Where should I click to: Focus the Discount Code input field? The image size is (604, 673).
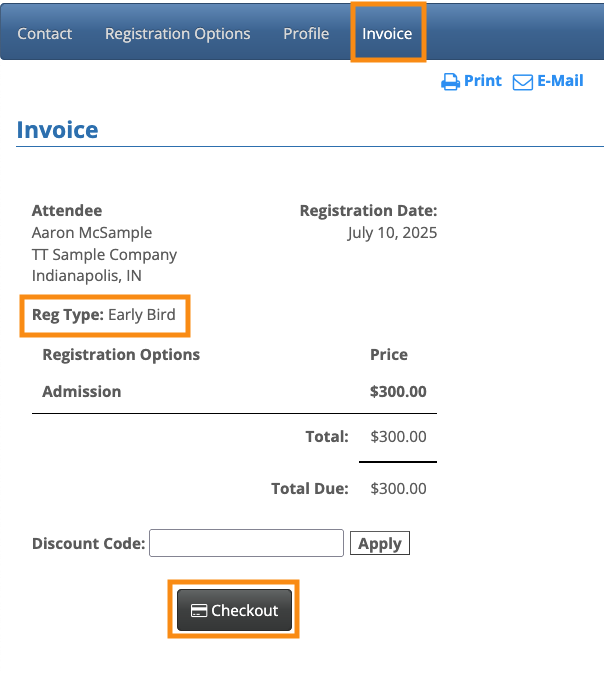246,543
